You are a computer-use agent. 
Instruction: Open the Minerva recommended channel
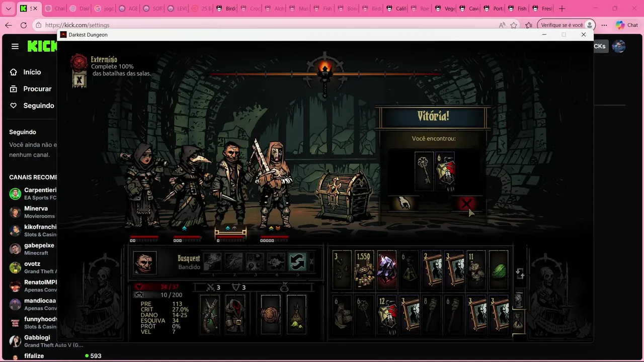(33, 212)
